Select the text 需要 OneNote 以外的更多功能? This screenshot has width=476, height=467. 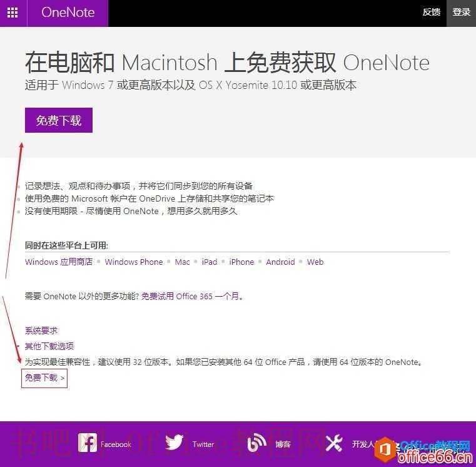point(82,296)
